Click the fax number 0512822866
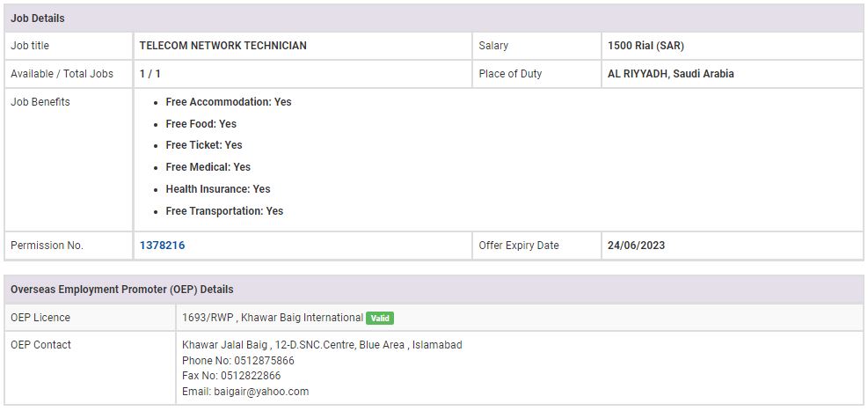 [x=255, y=376]
